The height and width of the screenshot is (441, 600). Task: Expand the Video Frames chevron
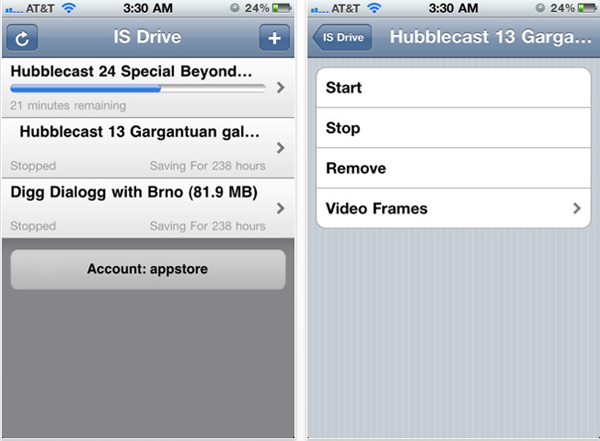(x=577, y=208)
